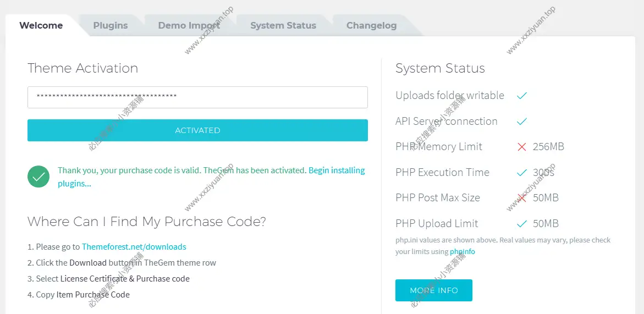Focus the masked purchase code input field

click(x=197, y=97)
